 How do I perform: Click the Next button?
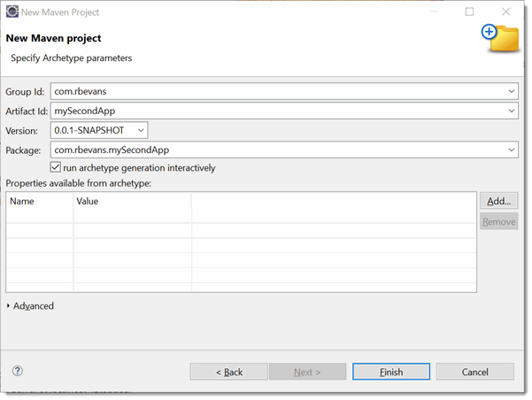pyautogui.click(x=308, y=372)
